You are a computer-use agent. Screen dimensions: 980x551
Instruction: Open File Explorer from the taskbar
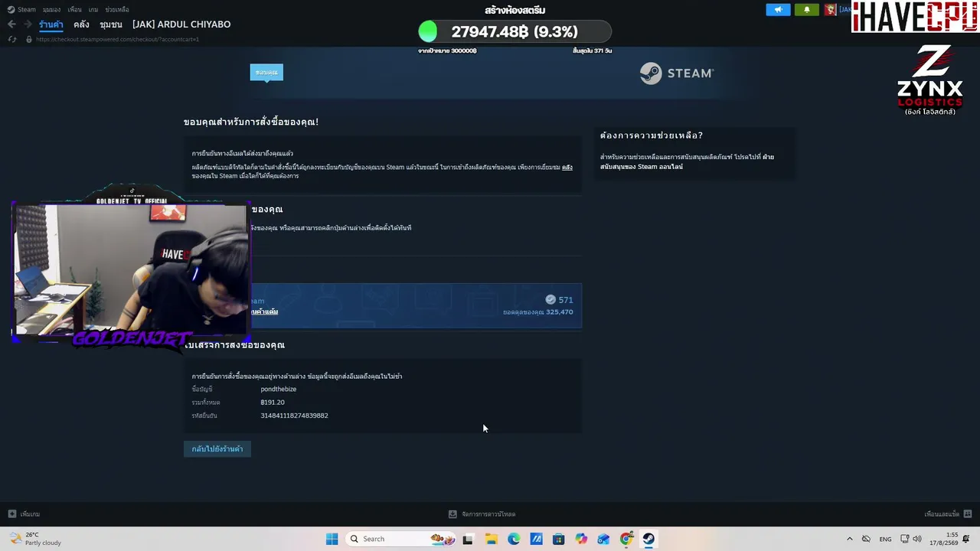pyautogui.click(x=491, y=539)
